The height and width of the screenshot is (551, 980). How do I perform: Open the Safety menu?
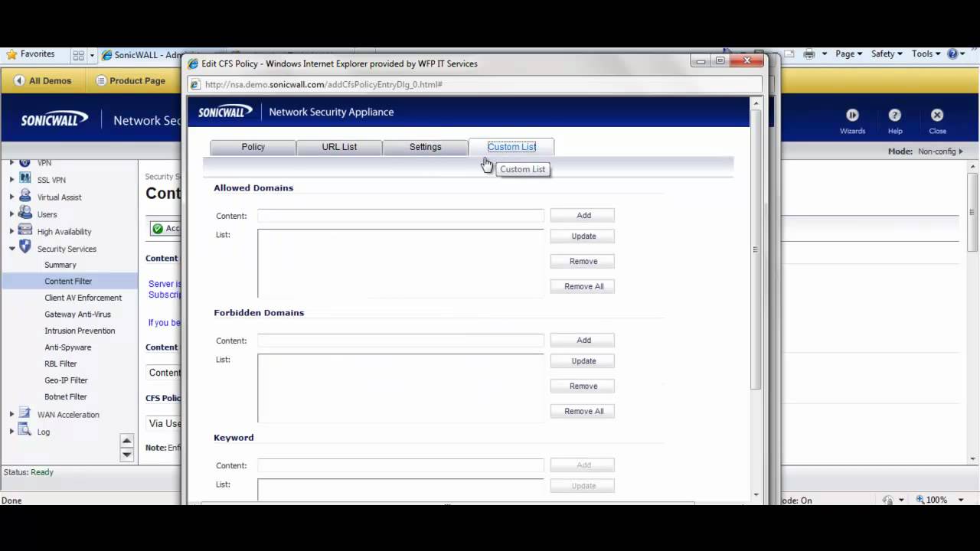[887, 54]
